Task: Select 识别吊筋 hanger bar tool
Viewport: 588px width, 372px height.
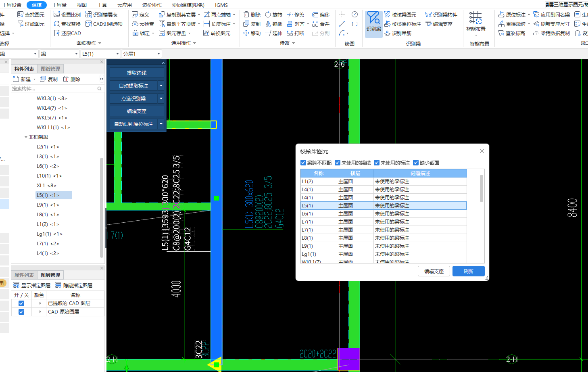Action: (x=398, y=33)
